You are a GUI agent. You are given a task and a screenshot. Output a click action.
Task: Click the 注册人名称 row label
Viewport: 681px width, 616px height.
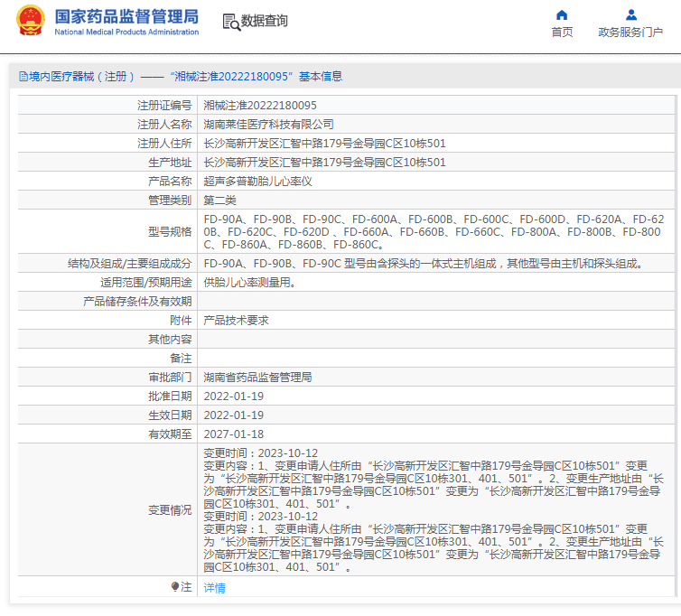pos(164,125)
